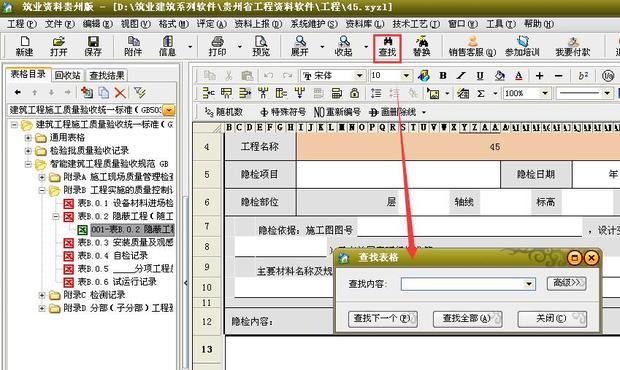Toggle Italic formatting
This screenshot has height=370, width=620.
pyautogui.click(x=461, y=75)
